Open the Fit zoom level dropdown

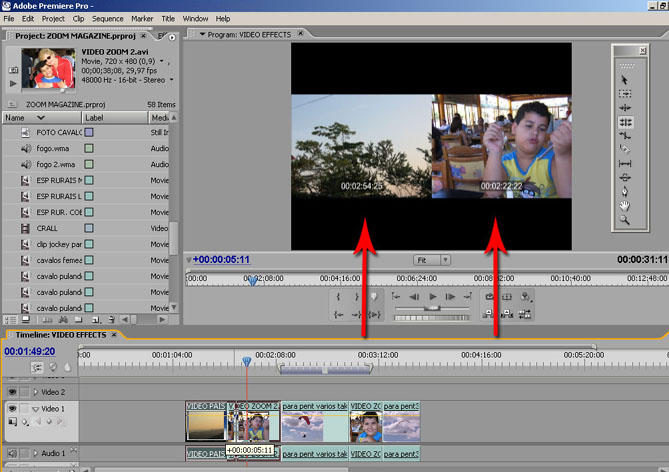(x=432, y=260)
